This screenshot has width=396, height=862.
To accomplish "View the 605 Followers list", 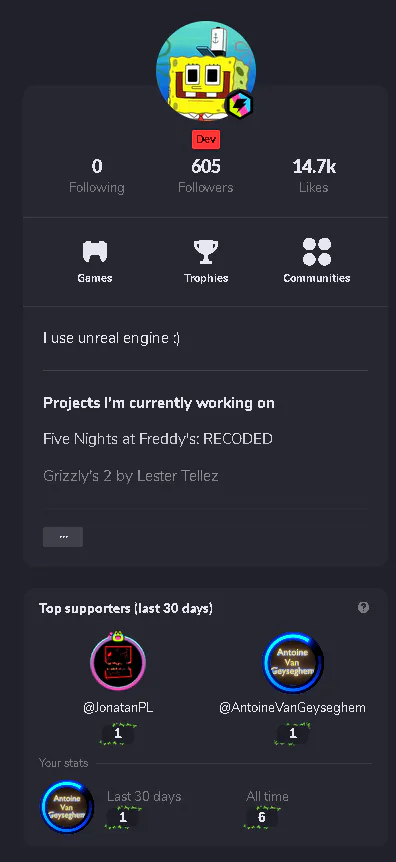I will (206, 176).
